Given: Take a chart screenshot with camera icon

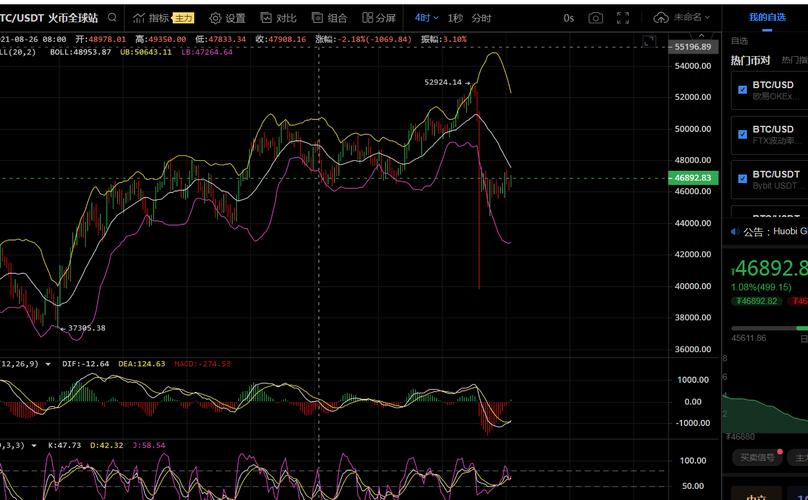Looking at the screenshot, I should tap(596, 18).
